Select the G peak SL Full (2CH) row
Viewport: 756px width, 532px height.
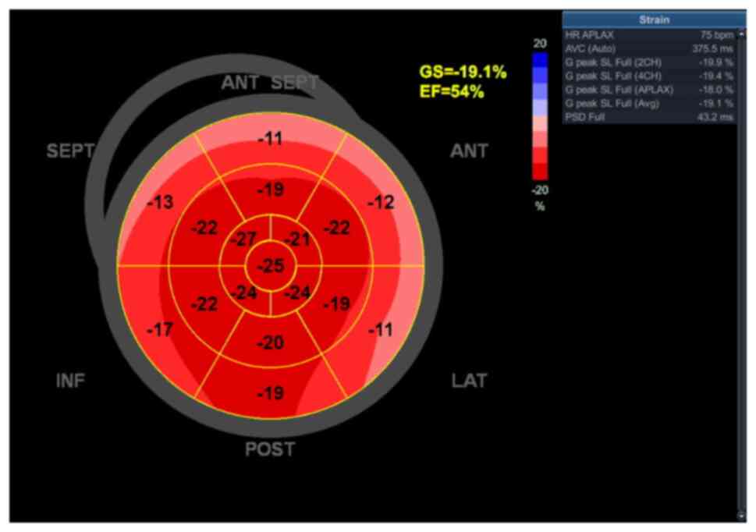[649, 62]
